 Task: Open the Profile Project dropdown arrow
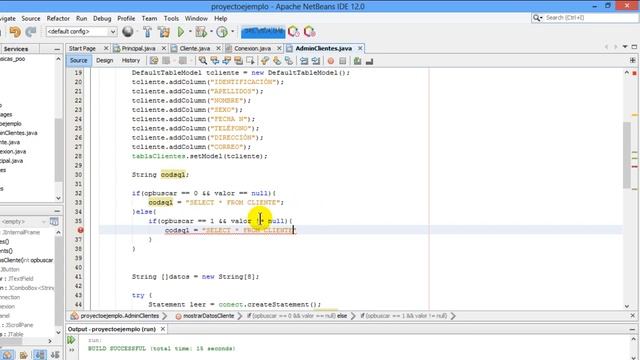[232, 31]
